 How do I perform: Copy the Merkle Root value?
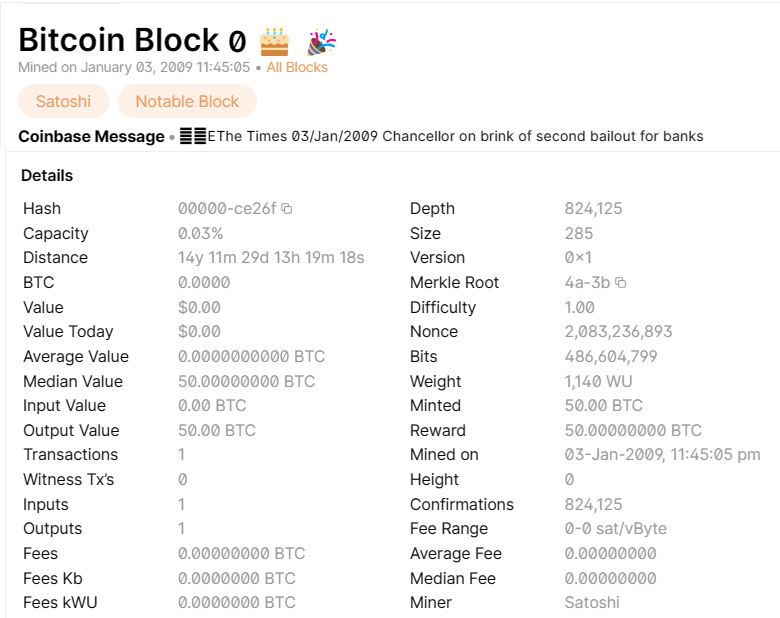[x=620, y=283]
